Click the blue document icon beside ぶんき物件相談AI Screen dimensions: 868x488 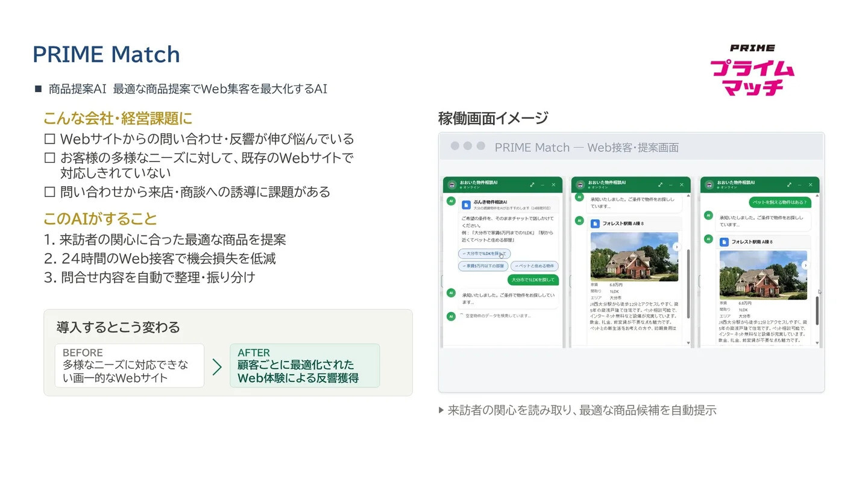466,205
